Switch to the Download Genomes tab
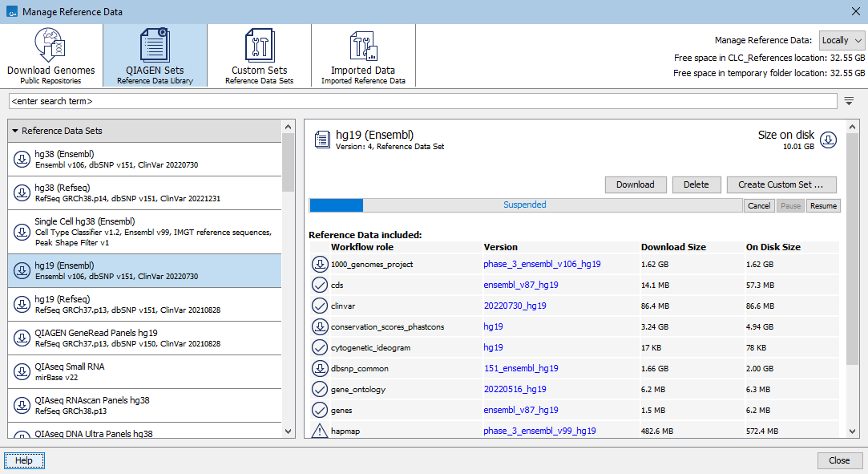 coord(51,55)
